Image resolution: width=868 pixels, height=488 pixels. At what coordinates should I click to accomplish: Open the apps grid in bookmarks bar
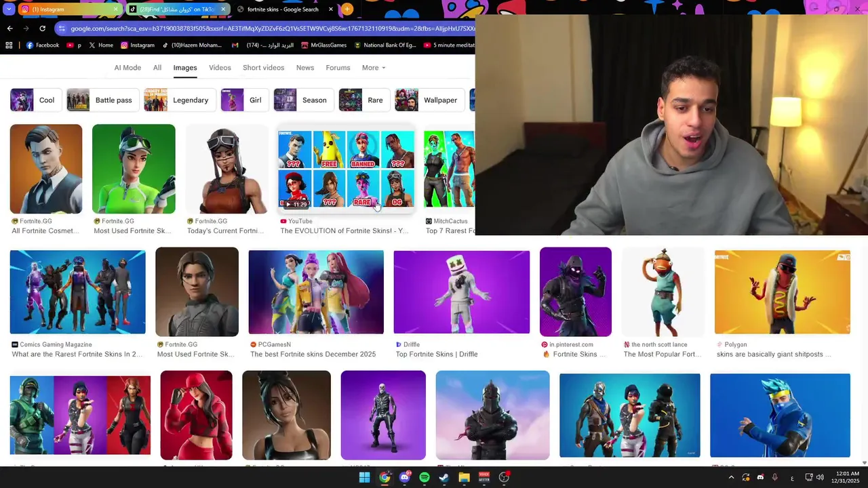click(x=9, y=45)
